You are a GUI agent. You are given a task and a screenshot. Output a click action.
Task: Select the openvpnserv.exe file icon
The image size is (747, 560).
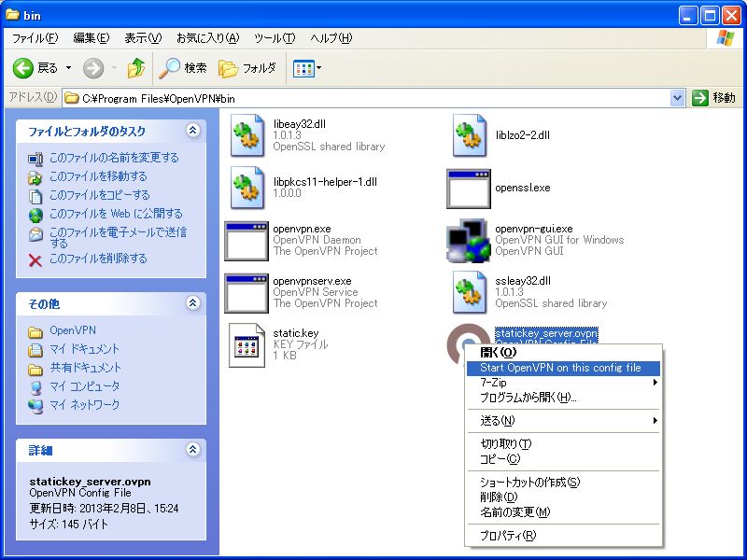point(247,293)
